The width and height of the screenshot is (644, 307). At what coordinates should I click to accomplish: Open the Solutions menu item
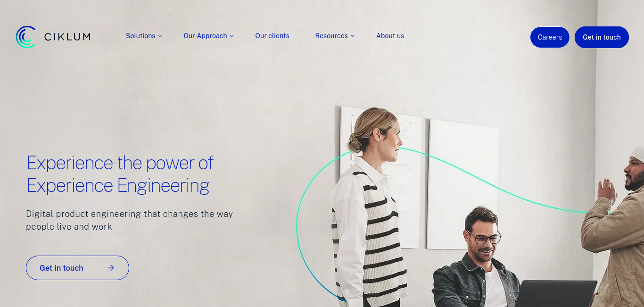140,36
